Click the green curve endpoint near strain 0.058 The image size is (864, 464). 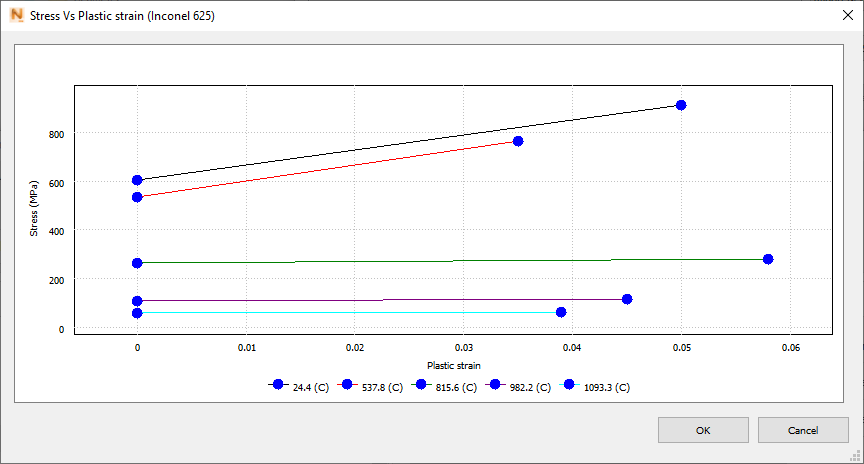(x=768, y=259)
